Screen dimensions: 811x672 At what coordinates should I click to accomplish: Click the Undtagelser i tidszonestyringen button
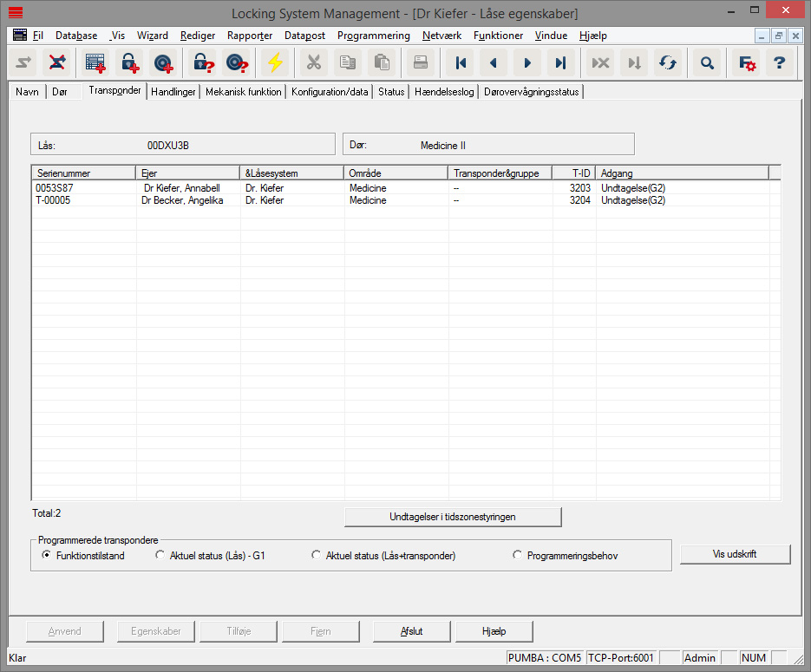(453, 517)
